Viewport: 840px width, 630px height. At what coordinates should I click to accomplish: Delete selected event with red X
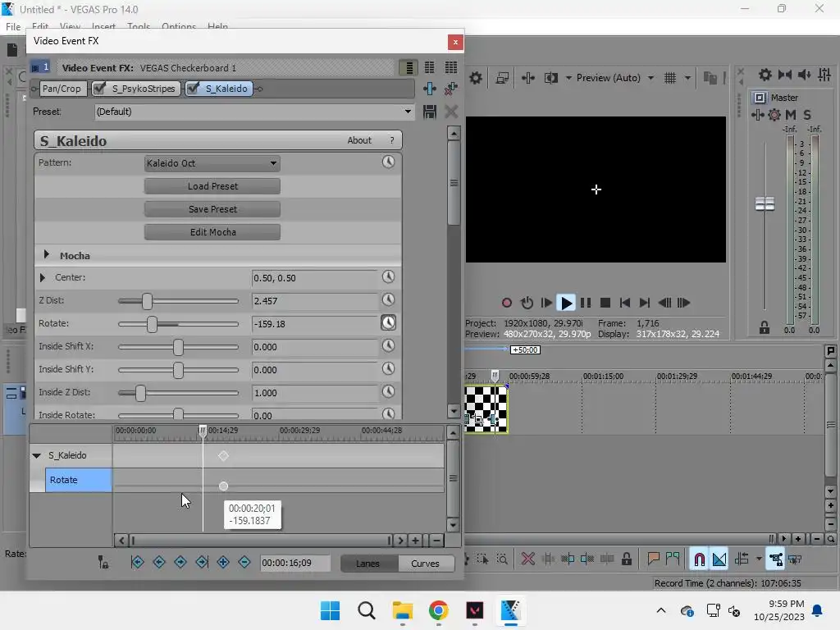click(528, 559)
